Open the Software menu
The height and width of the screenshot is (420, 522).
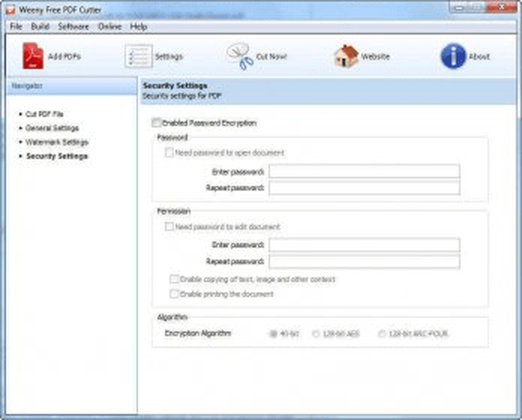(73, 26)
